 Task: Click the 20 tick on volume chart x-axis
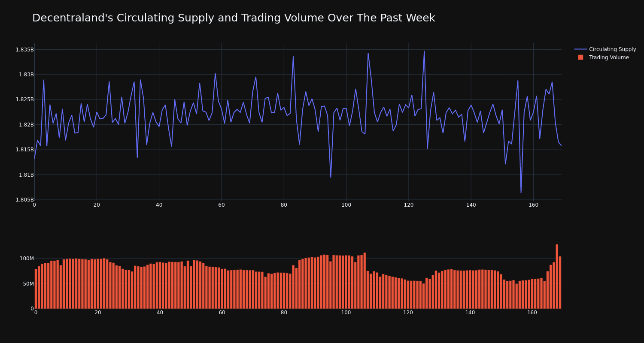pos(98,313)
